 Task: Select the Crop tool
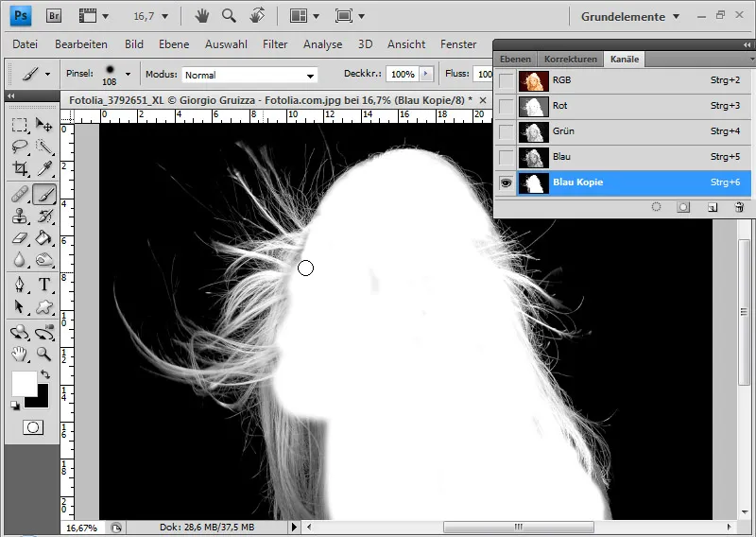coord(19,168)
